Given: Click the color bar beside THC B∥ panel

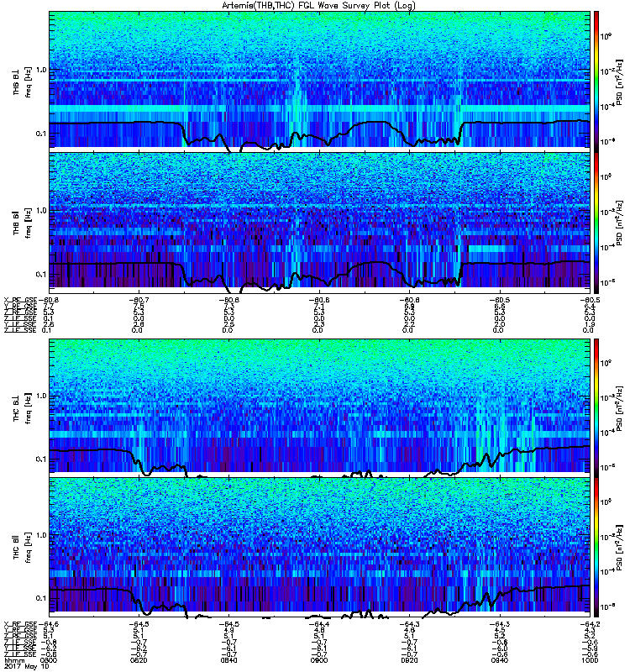Looking at the screenshot, I should coord(596,547).
